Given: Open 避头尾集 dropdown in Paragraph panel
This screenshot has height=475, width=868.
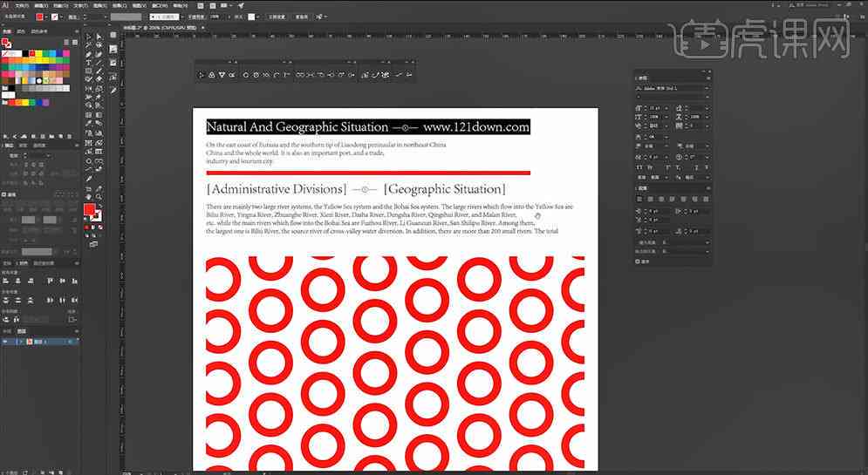Looking at the screenshot, I should point(686,242).
